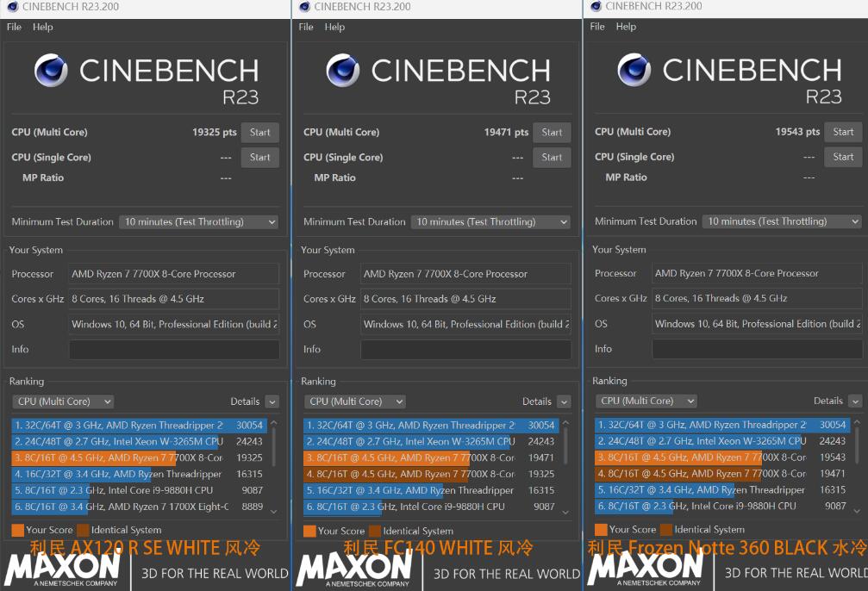Open the CPU (Multi Core) ranking dropdown in the middle window
868x591 pixels.
click(355, 401)
